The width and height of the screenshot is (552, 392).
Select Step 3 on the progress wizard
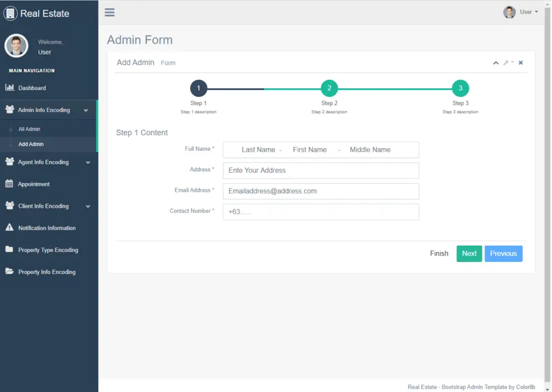pyautogui.click(x=460, y=88)
